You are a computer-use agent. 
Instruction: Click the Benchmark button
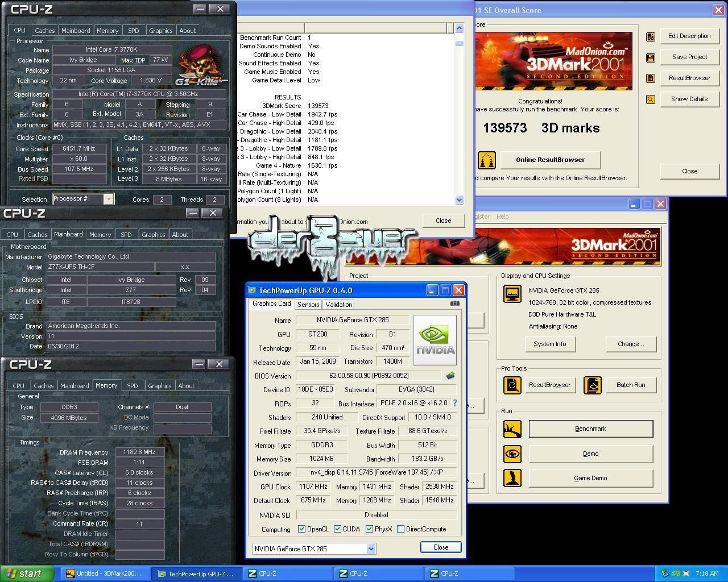[x=590, y=429]
